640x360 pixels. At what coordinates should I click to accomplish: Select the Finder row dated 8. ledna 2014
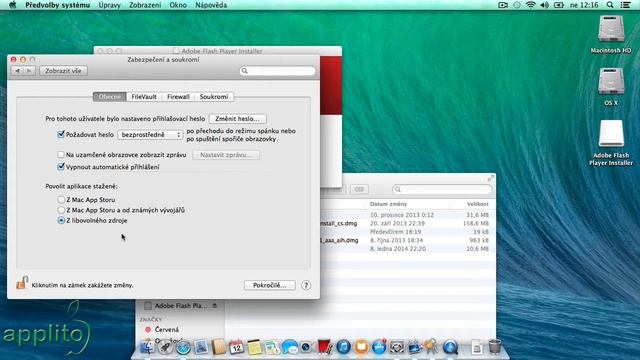coord(408,249)
